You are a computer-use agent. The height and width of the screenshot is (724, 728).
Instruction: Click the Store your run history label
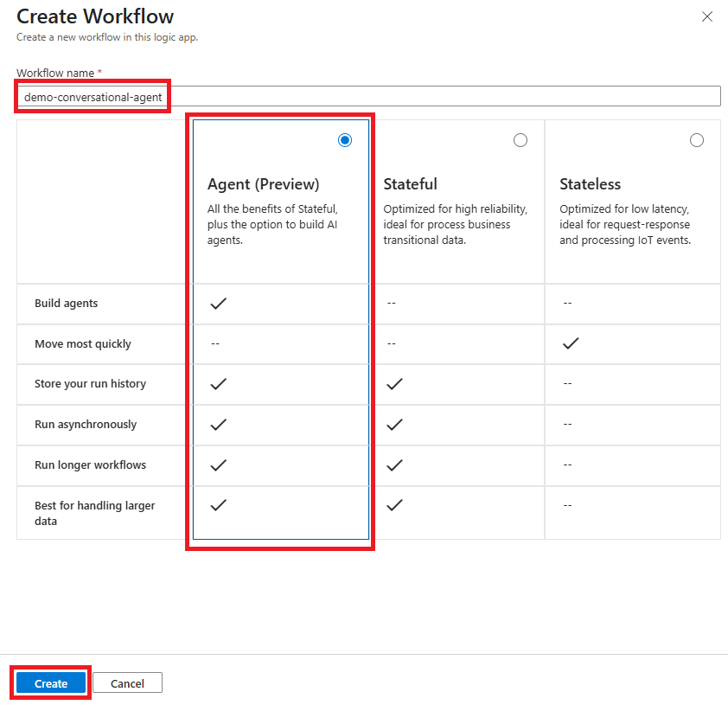click(x=90, y=384)
